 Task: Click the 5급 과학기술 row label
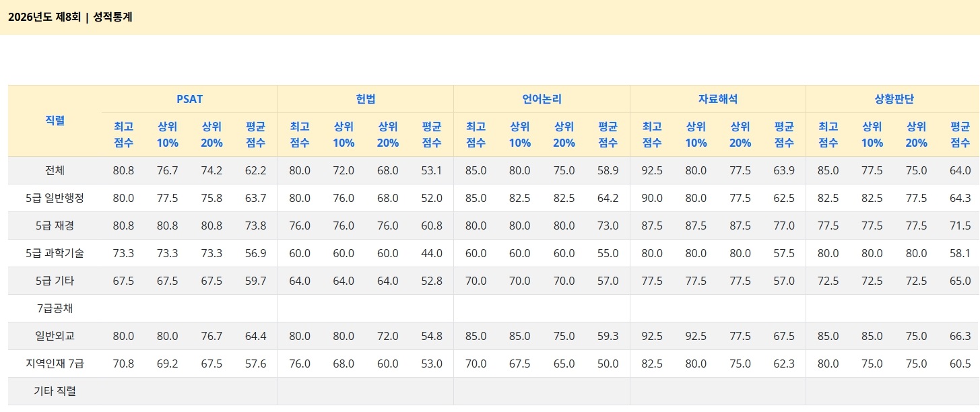click(55, 253)
